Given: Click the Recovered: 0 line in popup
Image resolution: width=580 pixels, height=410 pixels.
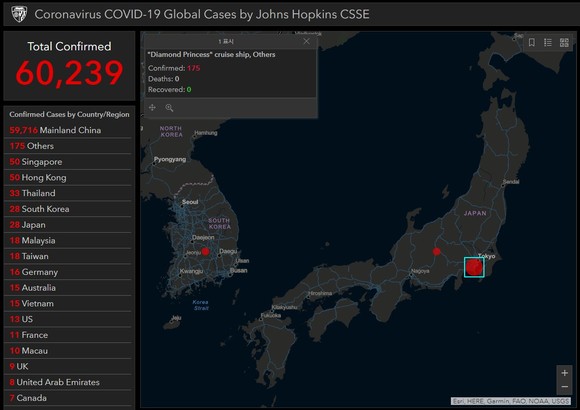Looking at the screenshot, I should pos(169,90).
